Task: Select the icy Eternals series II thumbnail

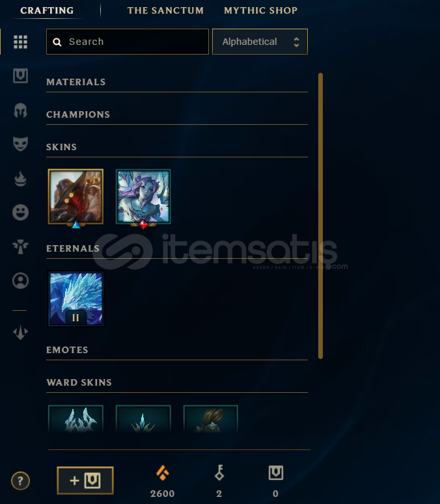Action: (76, 299)
